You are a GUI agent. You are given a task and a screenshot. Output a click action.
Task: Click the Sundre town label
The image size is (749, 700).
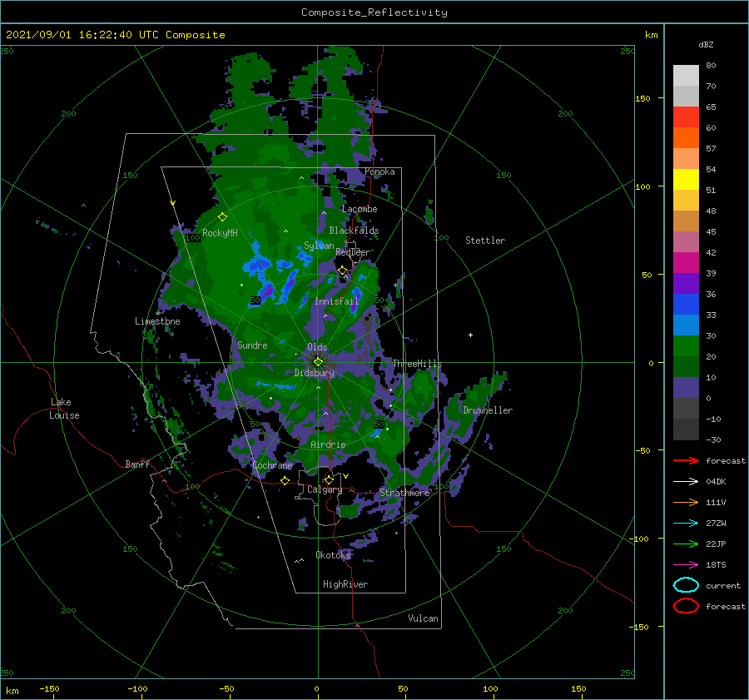[x=252, y=345]
